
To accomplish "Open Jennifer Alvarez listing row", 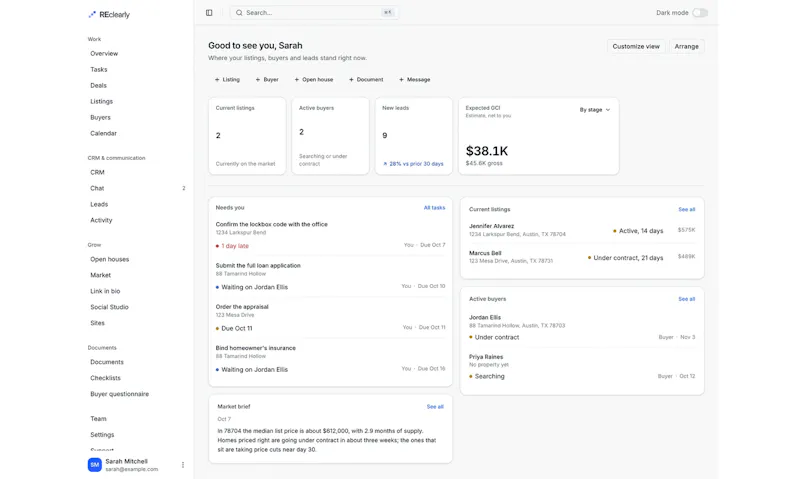I will click(x=582, y=230).
